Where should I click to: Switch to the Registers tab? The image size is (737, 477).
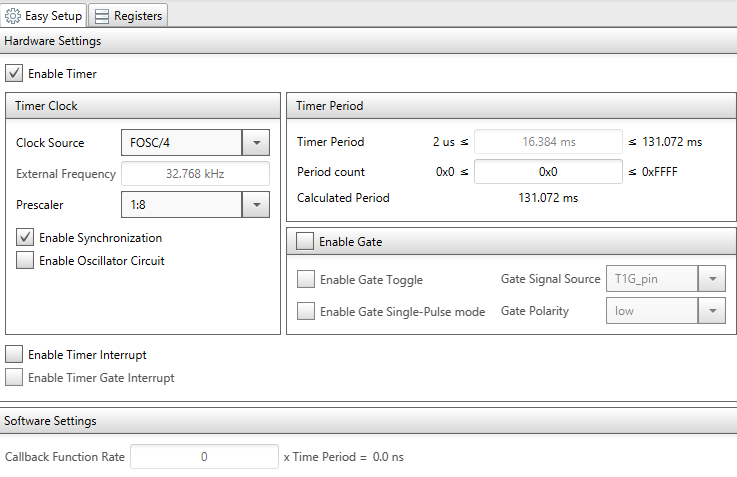(x=127, y=16)
